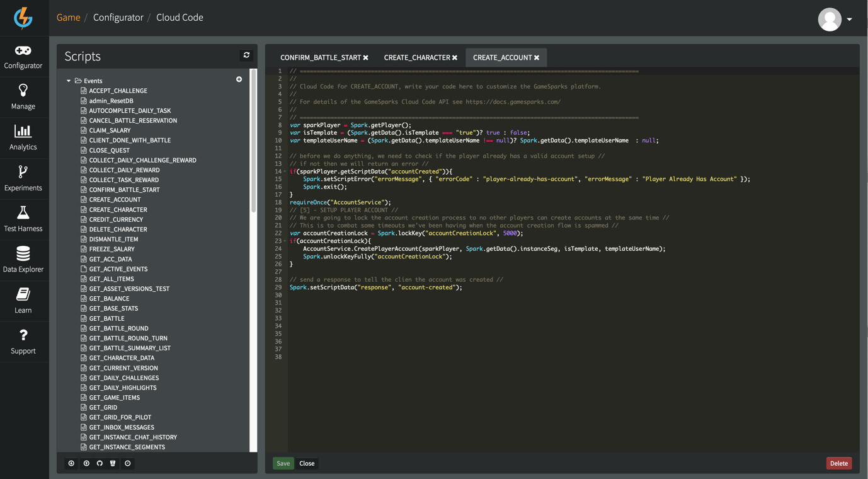Viewport: 868px width, 479px height.
Task: Click the user avatar picture
Action: pyautogui.click(x=830, y=19)
